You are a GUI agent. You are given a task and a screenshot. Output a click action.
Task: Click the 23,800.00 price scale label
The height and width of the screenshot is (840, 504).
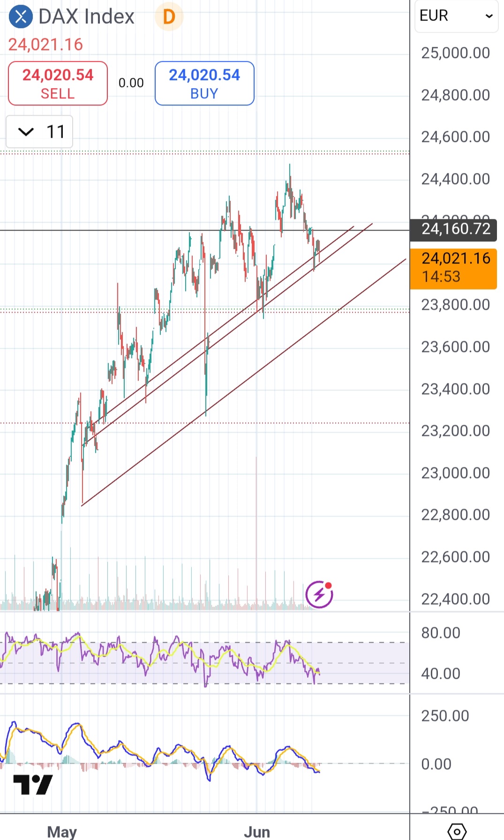(456, 305)
